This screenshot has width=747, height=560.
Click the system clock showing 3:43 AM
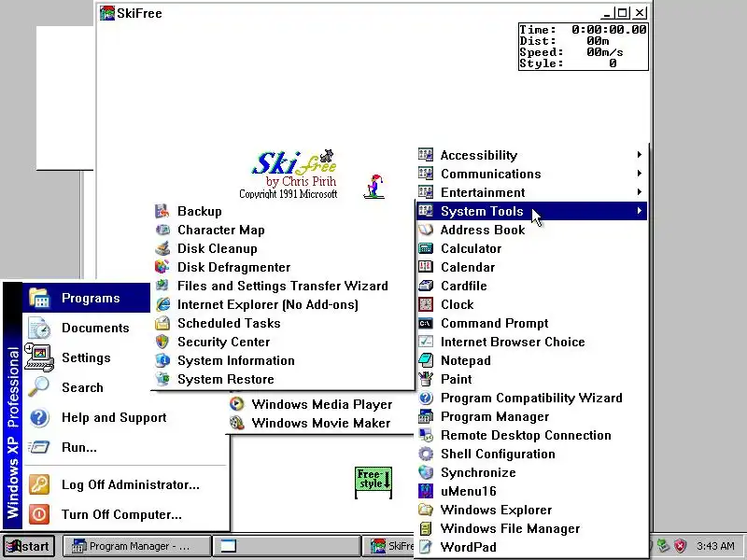coord(715,546)
